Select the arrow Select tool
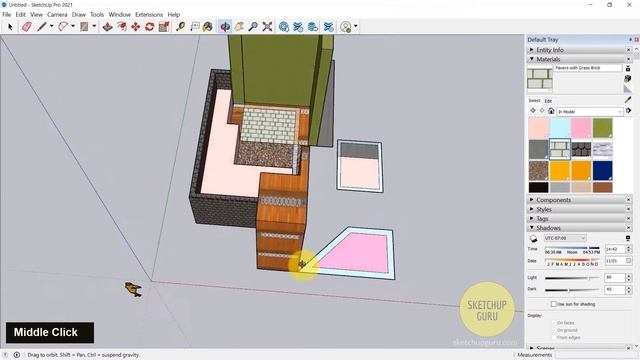Screen dimensions: 640x360 pyautogui.click(x=10, y=27)
